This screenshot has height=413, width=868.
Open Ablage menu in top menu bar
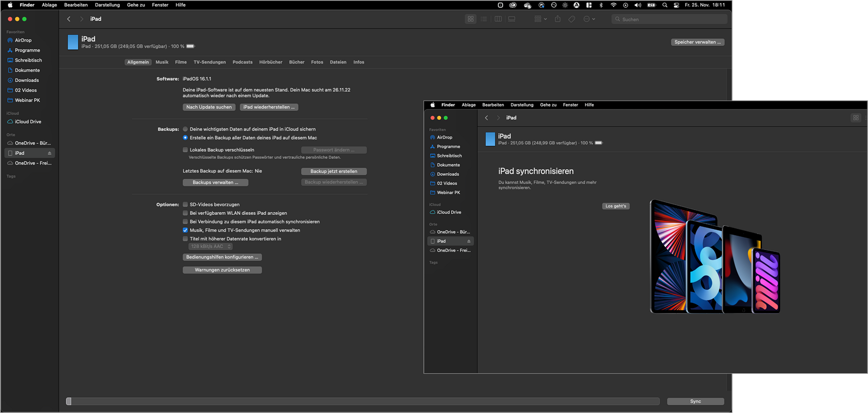[49, 5]
